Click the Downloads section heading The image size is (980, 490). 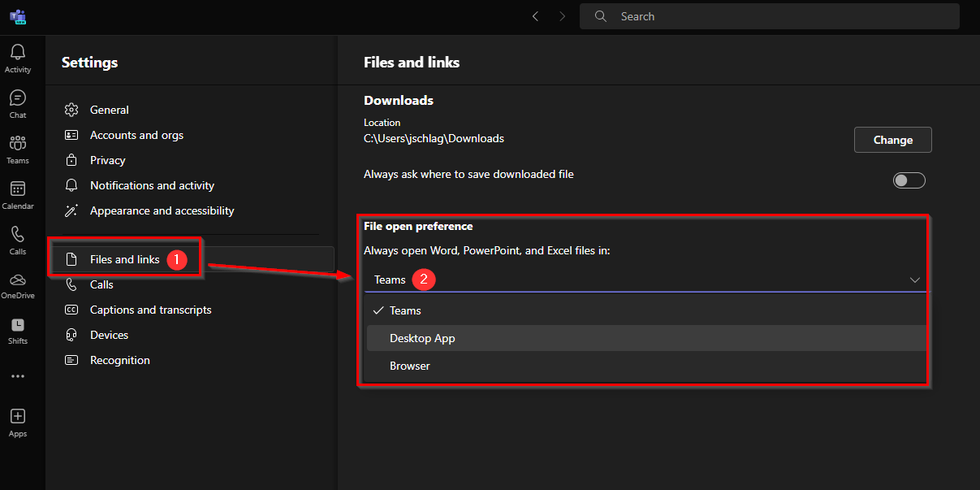point(399,101)
